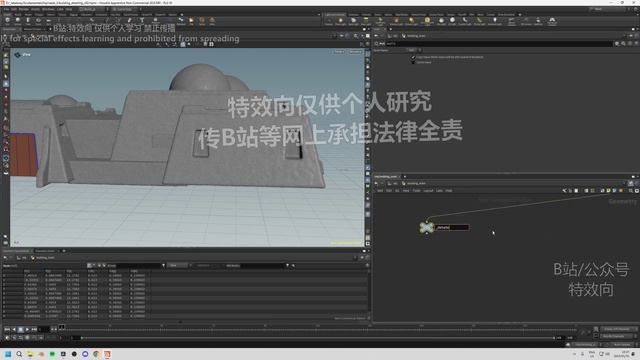640x360 pixels.
Task: Open the Render menu
Action: (x=24, y=9)
